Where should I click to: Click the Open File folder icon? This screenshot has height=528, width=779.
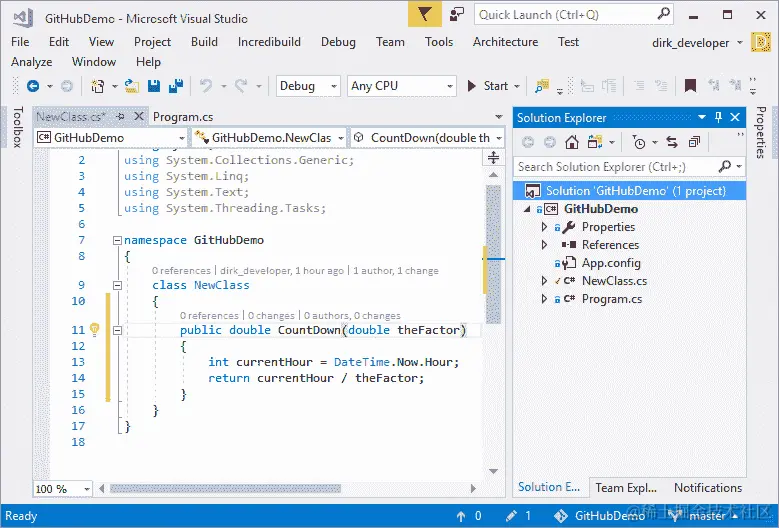pyautogui.click(x=132, y=86)
